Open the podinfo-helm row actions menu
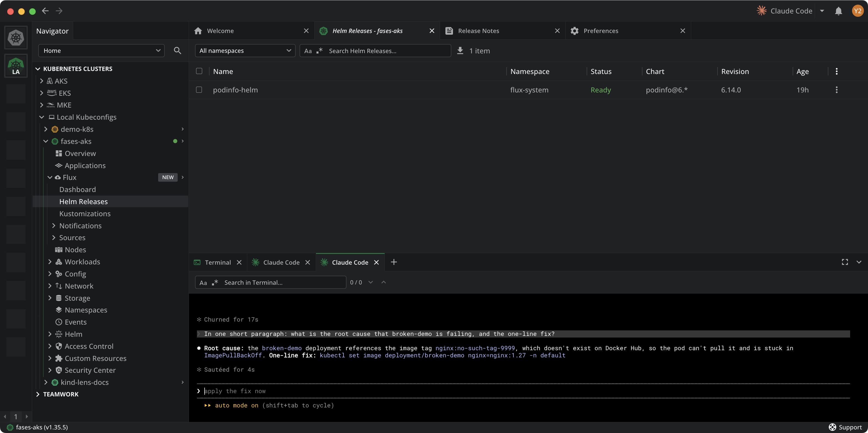This screenshot has width=868, height=433. coord(836,90)
